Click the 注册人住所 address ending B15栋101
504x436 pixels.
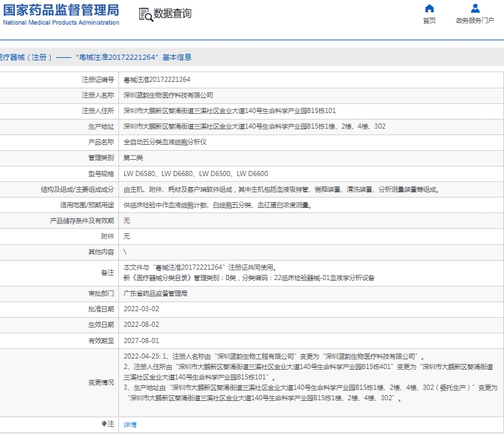(230, 110)
